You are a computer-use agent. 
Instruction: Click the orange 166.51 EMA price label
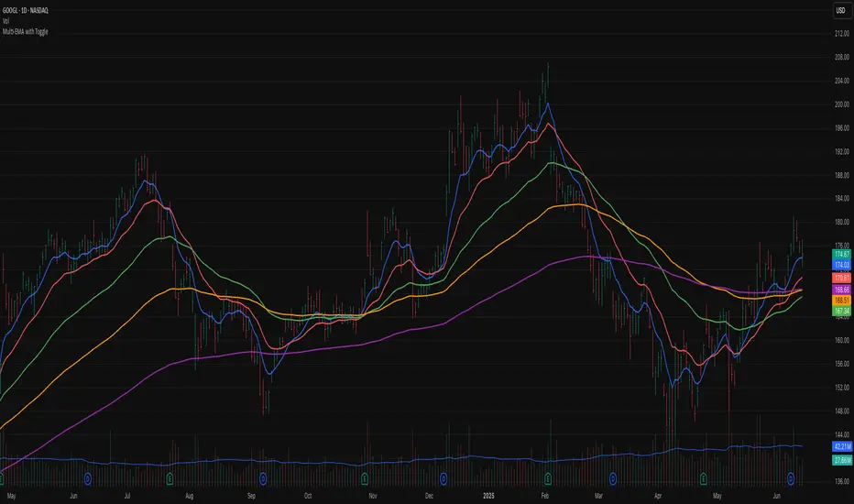(x=841, y=301)
